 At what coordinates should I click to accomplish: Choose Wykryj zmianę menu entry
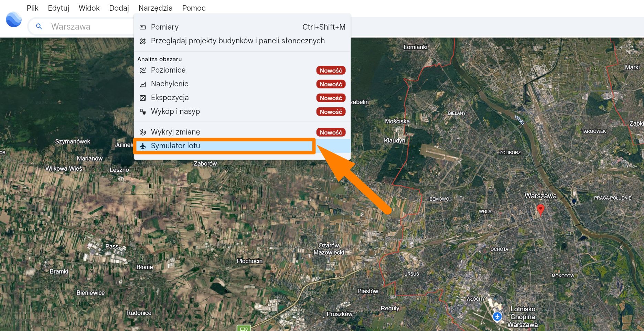(242, 132)
